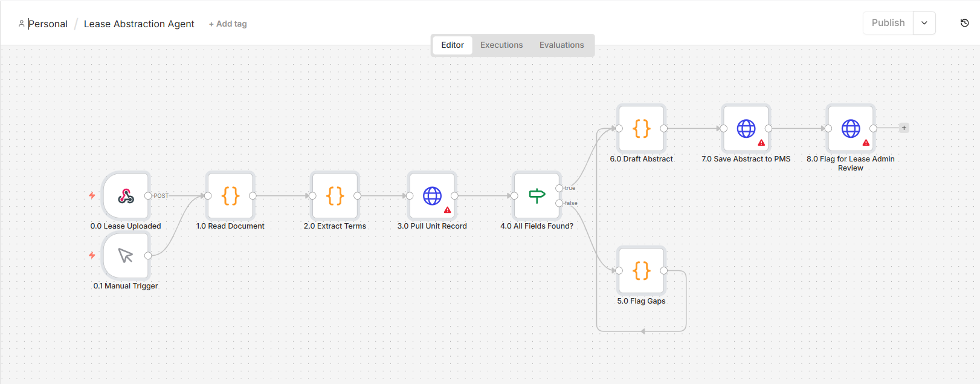Select the 8.0 Flag for Lease Admin Review node

[851, 128]
